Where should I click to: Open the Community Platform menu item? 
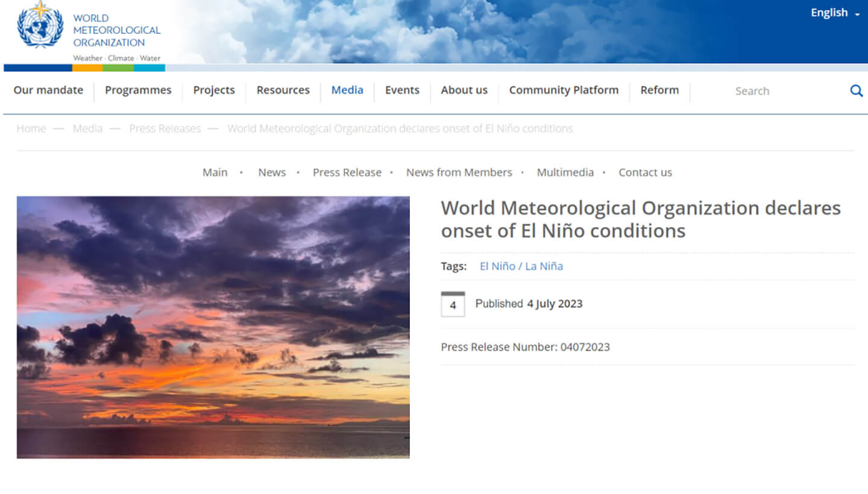[564, 90]
